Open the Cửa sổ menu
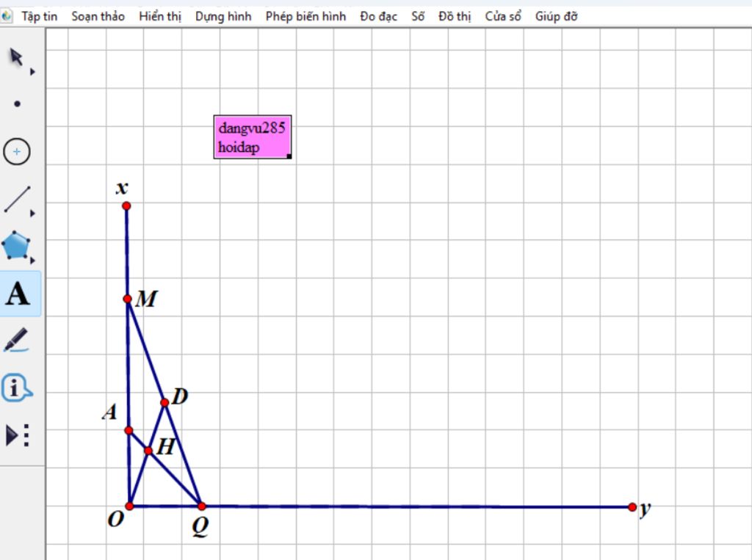This screenshot has height=560, width=752. (x=502, y=17)
